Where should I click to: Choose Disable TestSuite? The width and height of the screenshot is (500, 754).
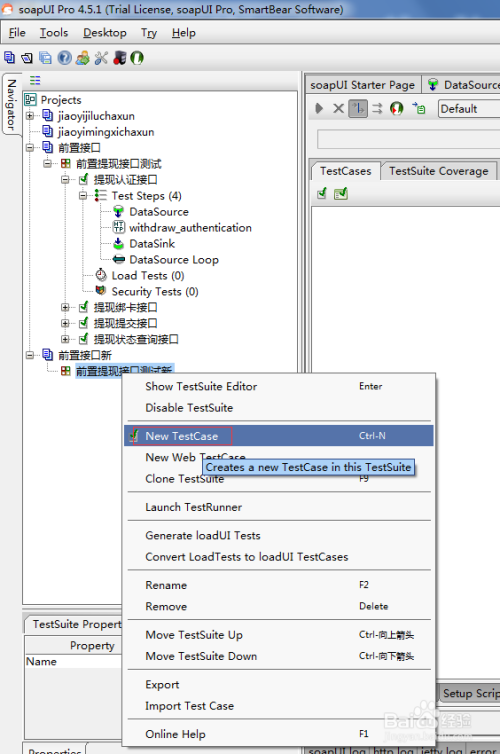click(x=278, y=407)
